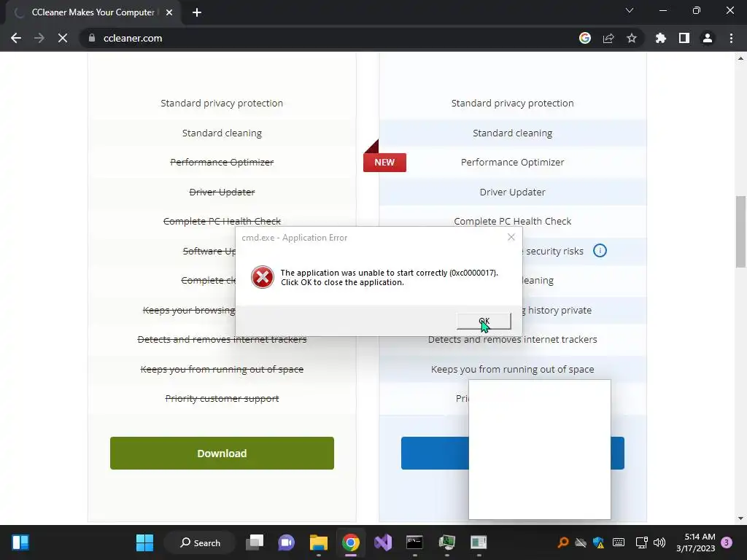Click the red error icon in dialog
The image size is (747, 560).
click(263, 277)
